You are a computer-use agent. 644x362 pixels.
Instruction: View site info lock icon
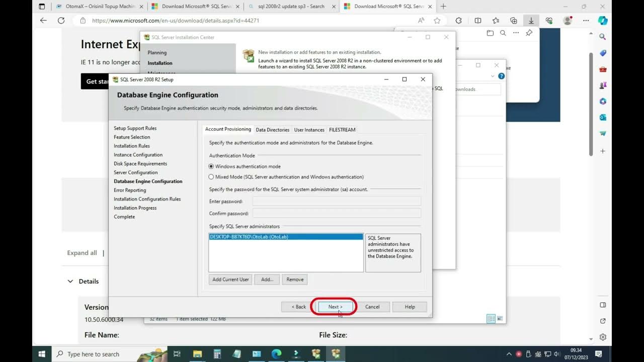coord(83,21)
